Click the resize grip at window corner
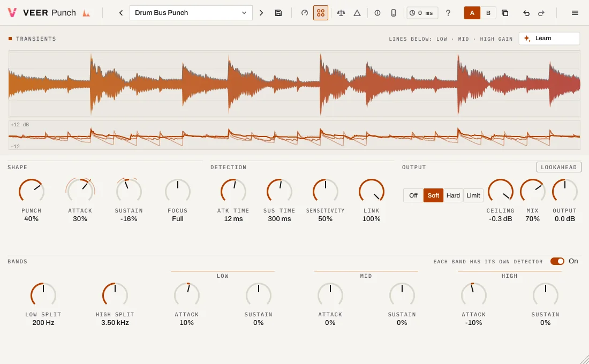Screen dimensions: 589x364 [x=584, y=359]
